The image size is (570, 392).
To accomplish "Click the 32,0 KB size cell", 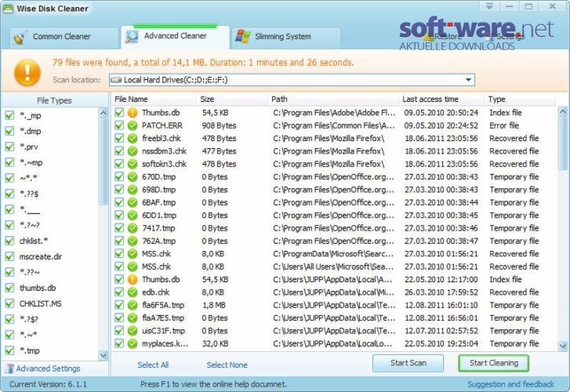I will pos(215,343).
